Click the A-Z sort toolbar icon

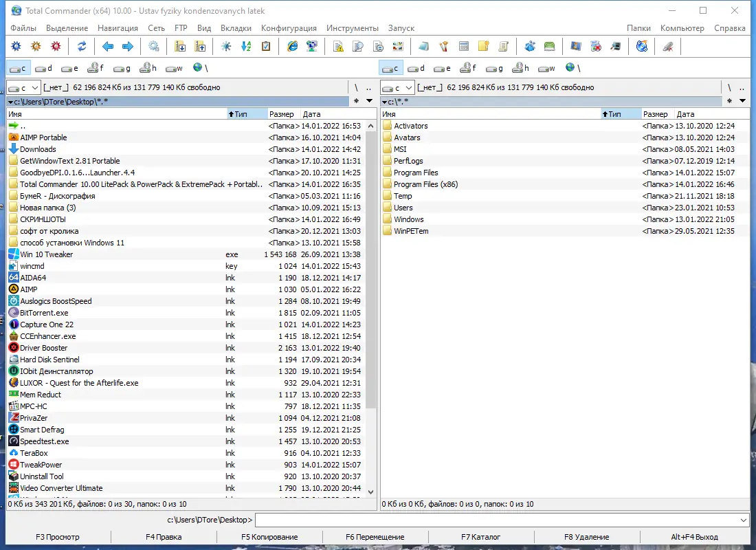246,46
